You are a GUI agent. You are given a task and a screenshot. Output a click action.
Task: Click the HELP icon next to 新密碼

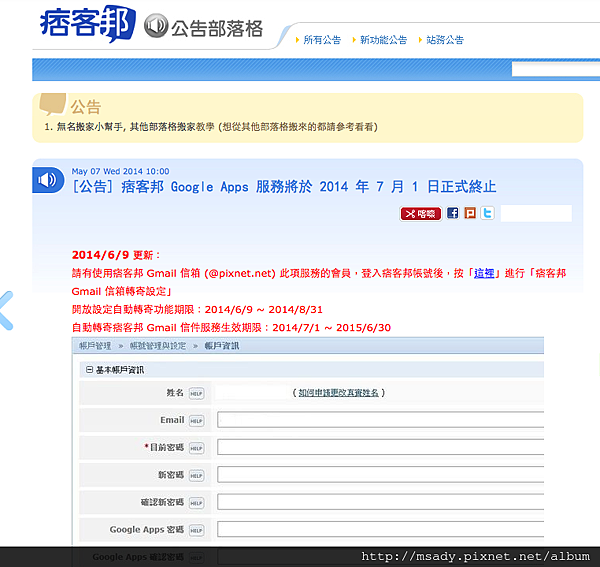pos(196,476)
